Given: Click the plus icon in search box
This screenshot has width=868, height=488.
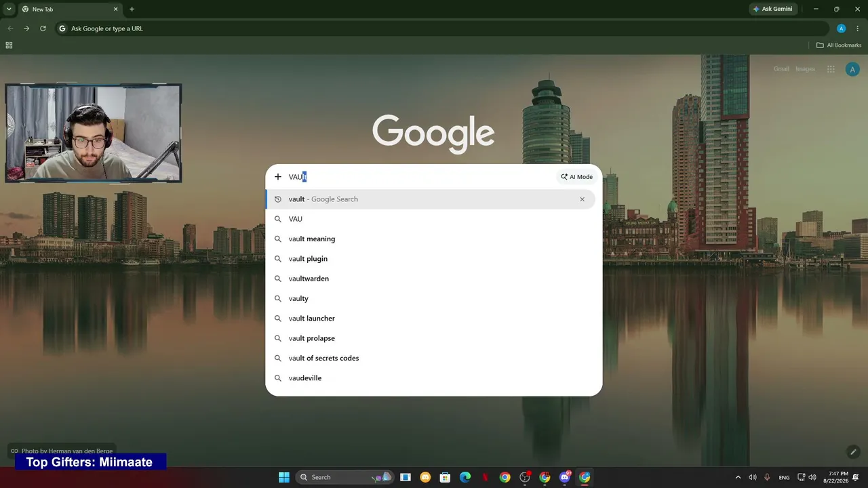Looking at the screenshot, I should tap(278, 177).
